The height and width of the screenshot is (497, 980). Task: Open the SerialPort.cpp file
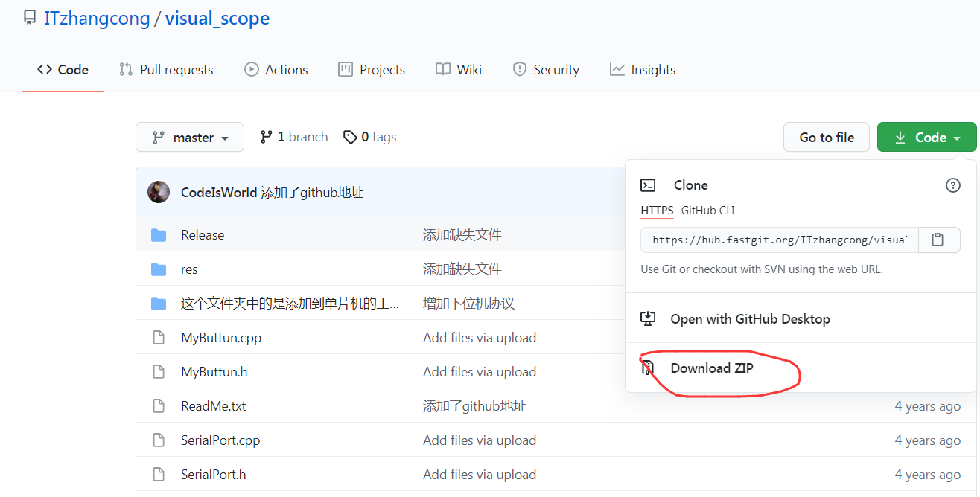pos(220,440)
